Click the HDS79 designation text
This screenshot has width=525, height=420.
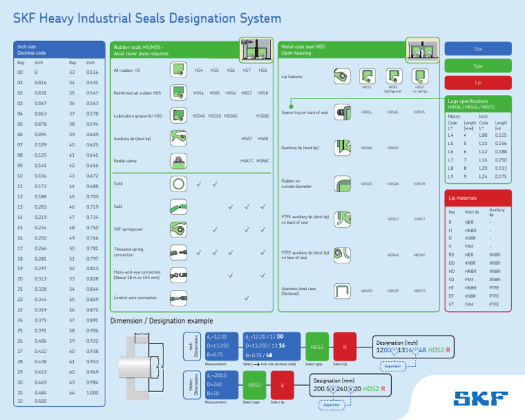pos(420,291)
